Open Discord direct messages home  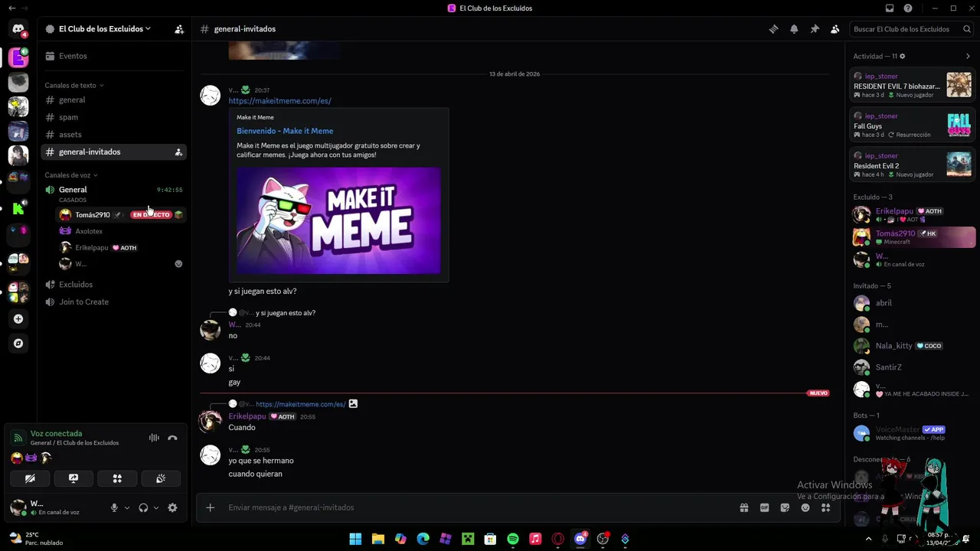coord(18,29)
